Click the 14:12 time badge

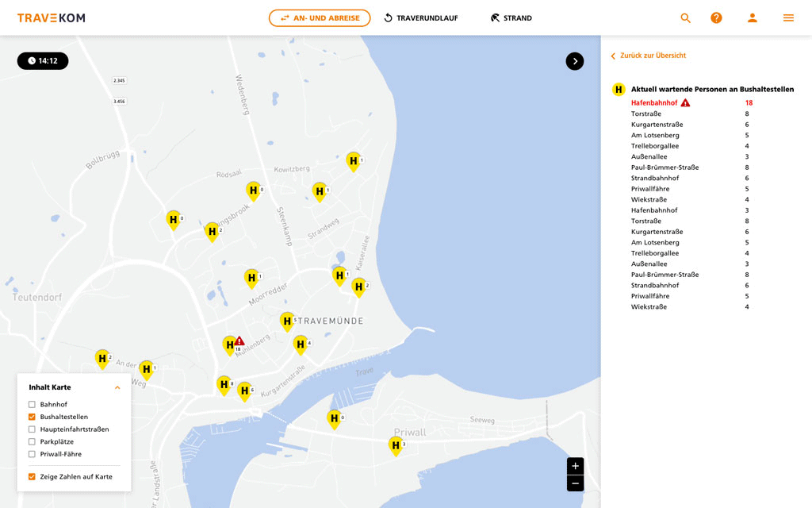(x=43, y=61)
